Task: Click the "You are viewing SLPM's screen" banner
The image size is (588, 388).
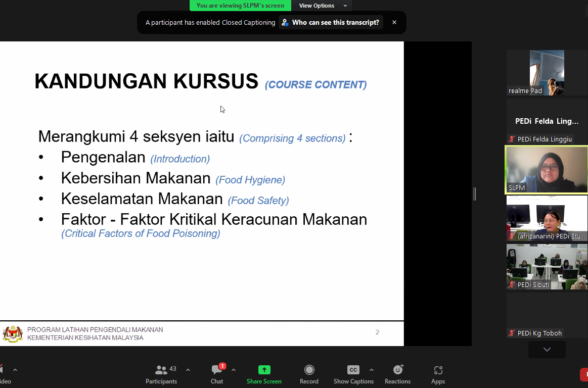Action: 240,6
